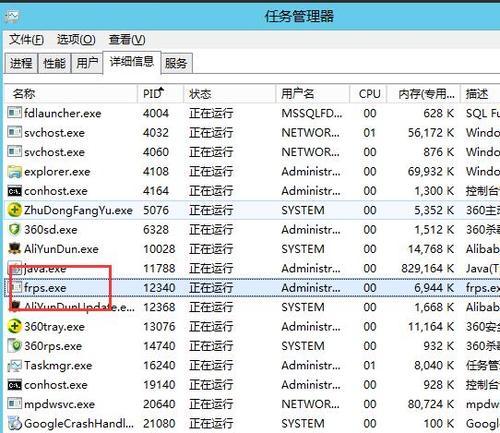Select the fdlauncher.exe process name
This screenshot has width=500, height=433.
tap(63, 113)
